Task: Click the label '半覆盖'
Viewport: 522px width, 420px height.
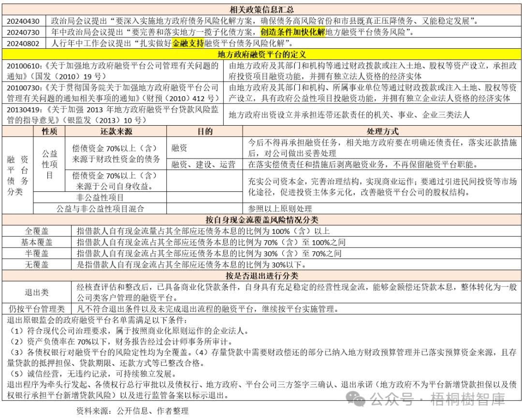Action: 37,254
